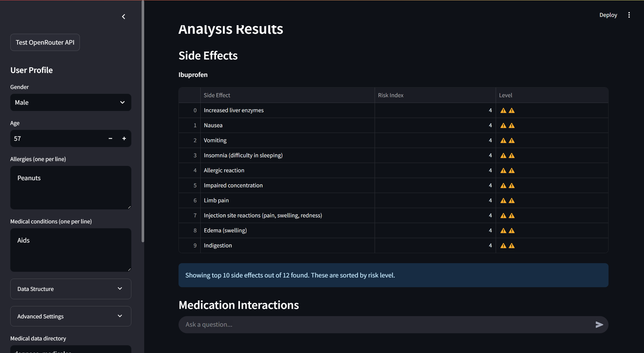Click the send arrow in chat input

(x=599, y=324)
